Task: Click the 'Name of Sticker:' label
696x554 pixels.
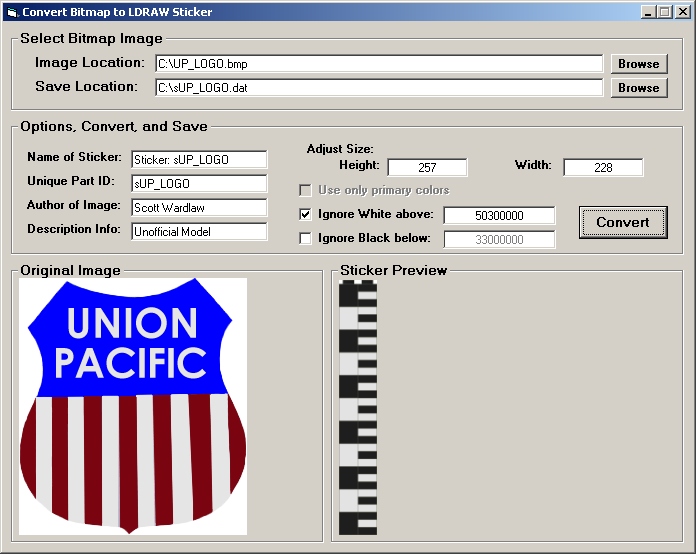Action: [x=74, y=157]
